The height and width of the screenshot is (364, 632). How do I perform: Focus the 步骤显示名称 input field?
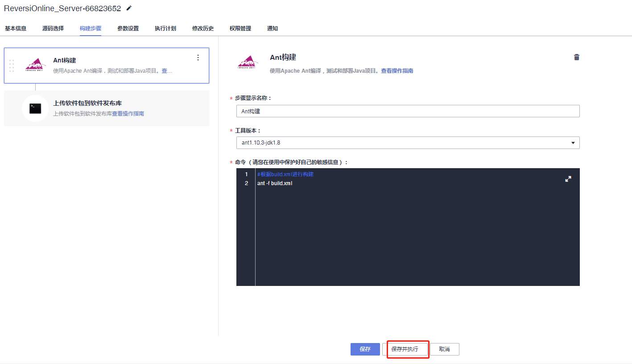pyautogui.click(x=408, y=111)
